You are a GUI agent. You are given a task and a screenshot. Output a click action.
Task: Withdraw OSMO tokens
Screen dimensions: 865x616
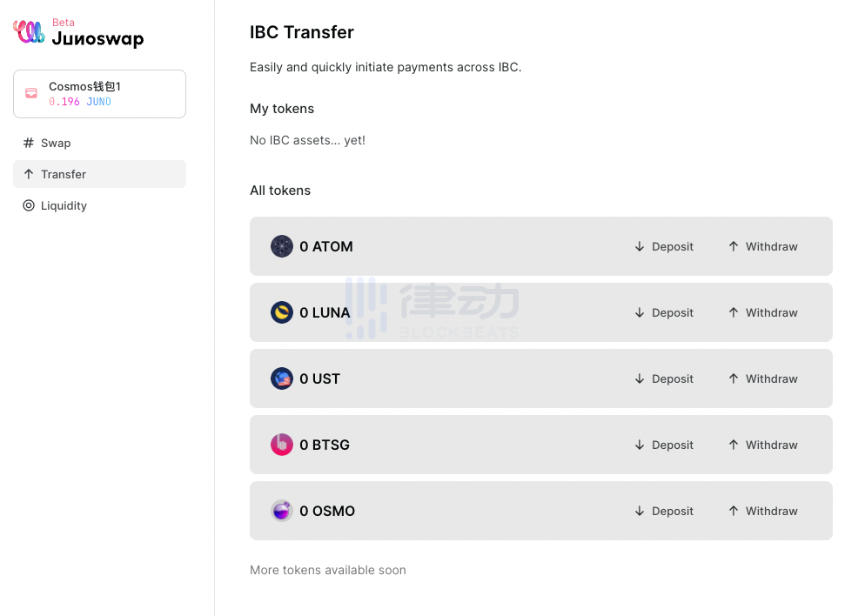(x=763, y=511)
